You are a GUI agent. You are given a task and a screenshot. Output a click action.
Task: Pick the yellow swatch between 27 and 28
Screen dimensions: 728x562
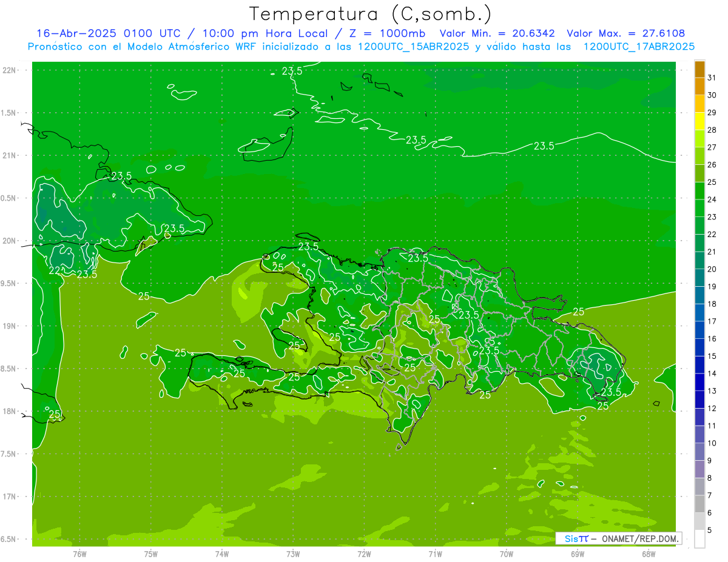pos(699,139)
